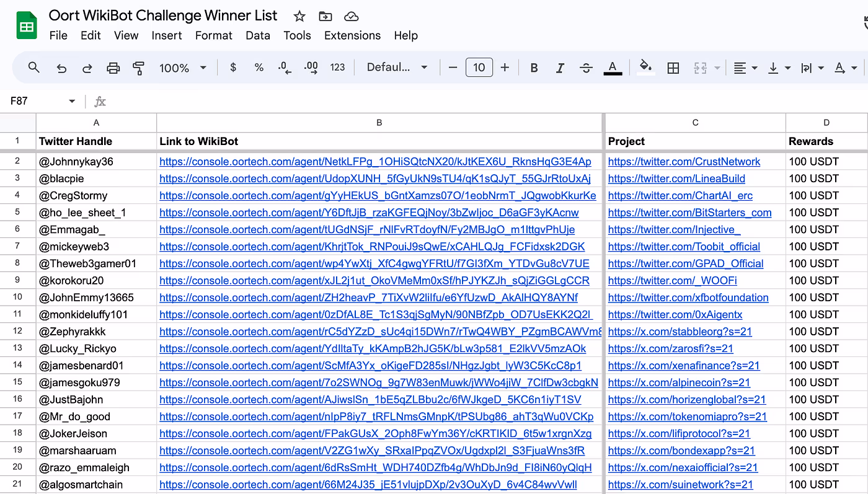Open the zoom 100% dropdown
Screen dimensions: 868x494
[x=182, y=68]
